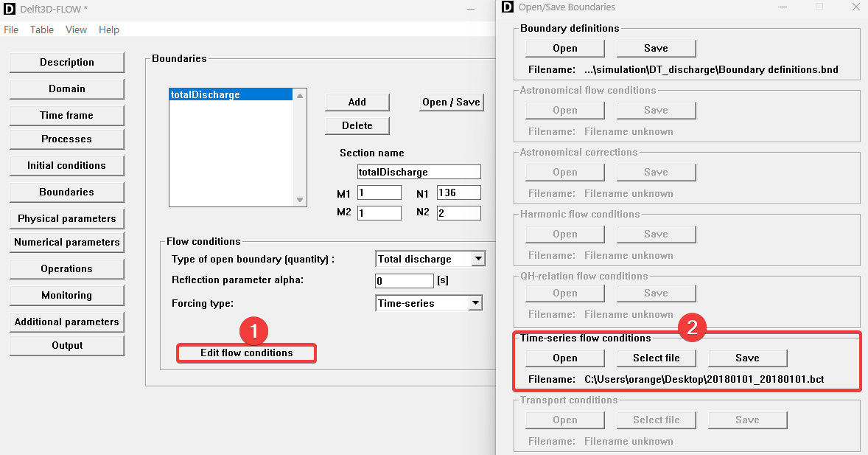The height and width of the screenshot is (455, 868).
Task: Expand the Type of open boundary dropdown
Action: click(479, 259)
